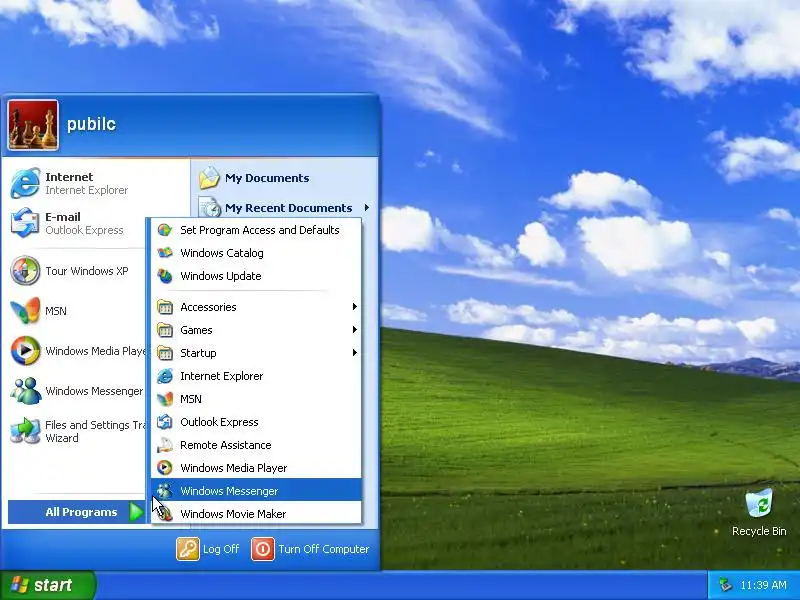Click the My Documents folder icon
This screenshot has height=600, width=800.
[209, 178]
